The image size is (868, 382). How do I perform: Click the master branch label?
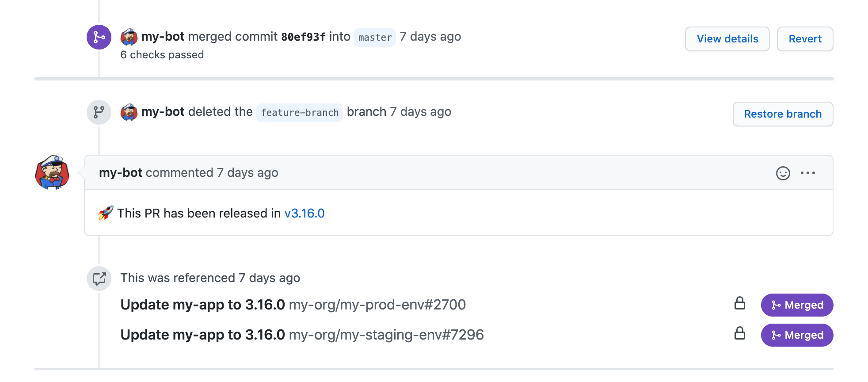pyautogui.click(x=375, y=38)
